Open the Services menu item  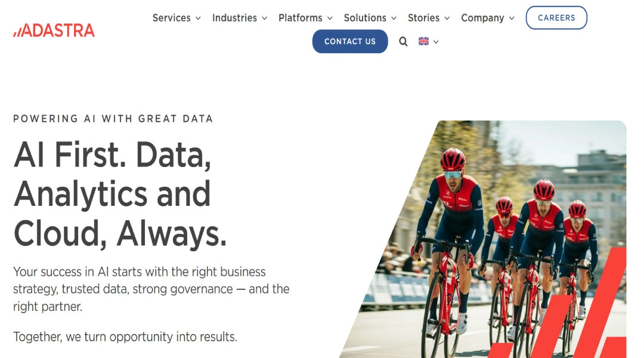(x=171, y=18)
